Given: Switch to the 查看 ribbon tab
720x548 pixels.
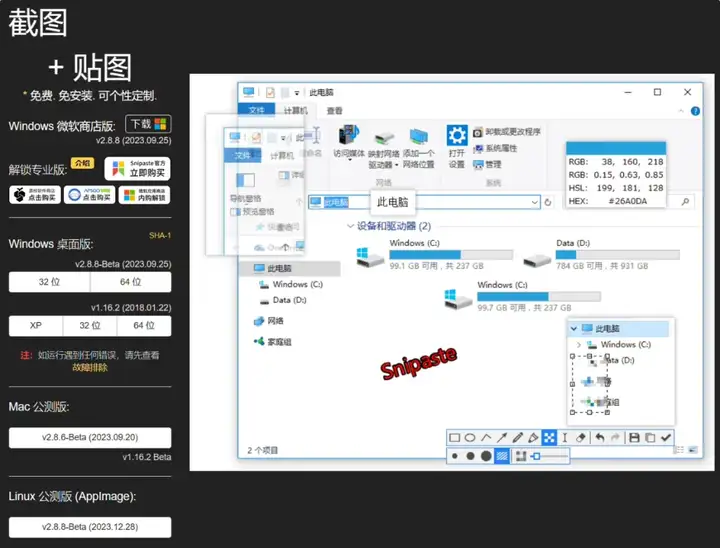Looking at the screenshot, I should pyautogui.click(x=334, y=110).
